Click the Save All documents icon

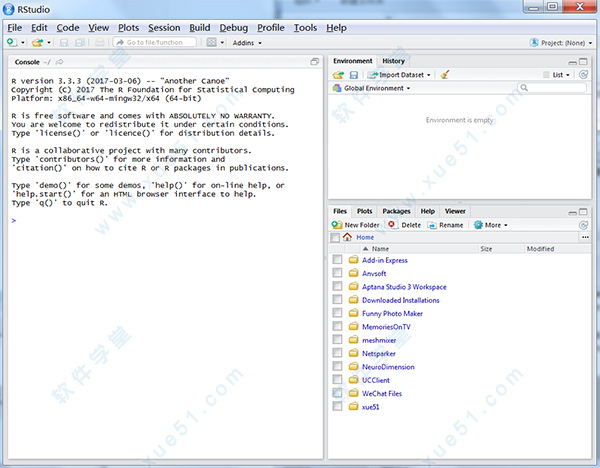coord(80,42)
